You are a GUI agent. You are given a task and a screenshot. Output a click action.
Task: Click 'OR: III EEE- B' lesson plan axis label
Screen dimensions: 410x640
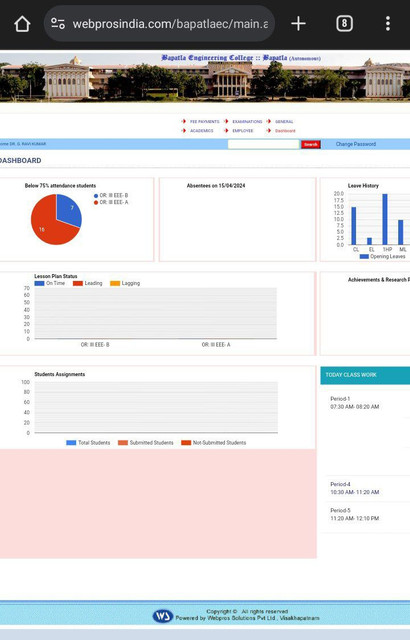tap(95, 345)
